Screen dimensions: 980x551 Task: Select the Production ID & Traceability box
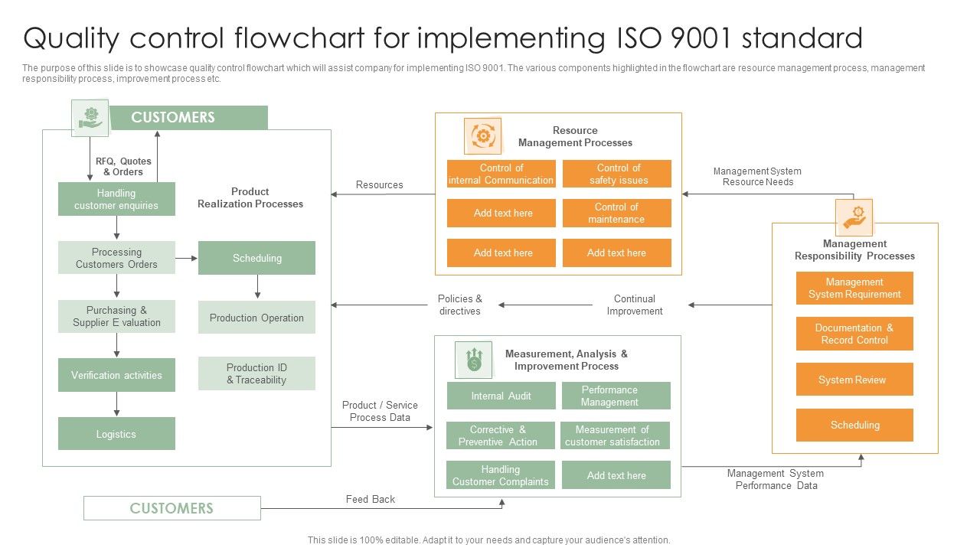[256, 373]
